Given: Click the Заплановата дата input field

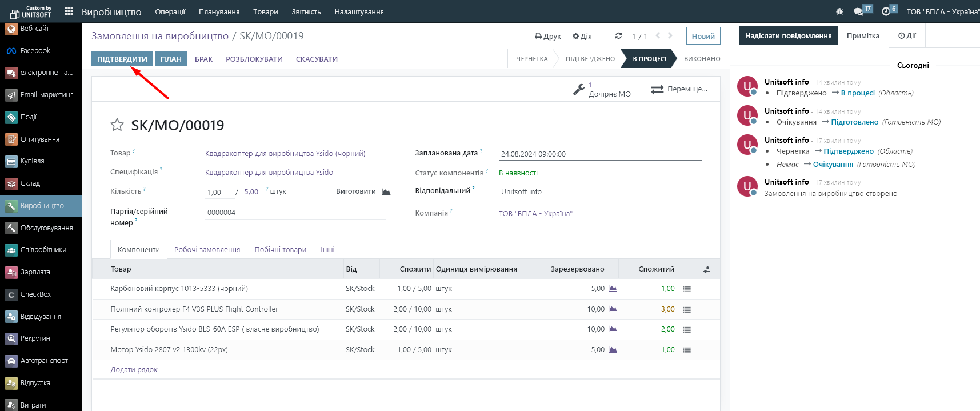Looking at the screenshot, I should [x=599, y=154].
